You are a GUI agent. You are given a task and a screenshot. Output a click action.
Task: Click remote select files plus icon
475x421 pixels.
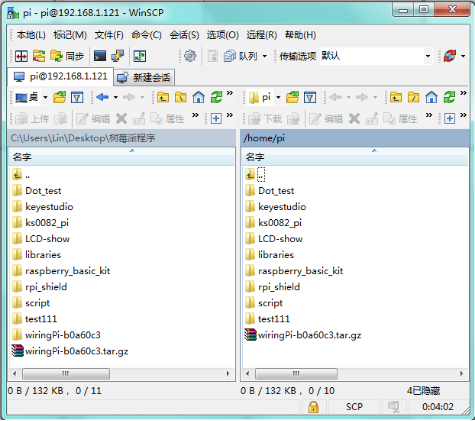pos(449,119)
